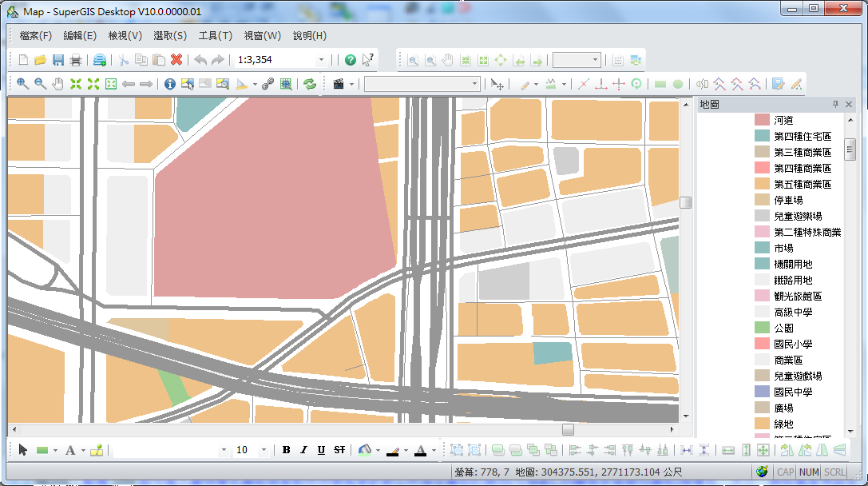
Task: Toggle underline text formatting
Action: click(x=322, y=450)
